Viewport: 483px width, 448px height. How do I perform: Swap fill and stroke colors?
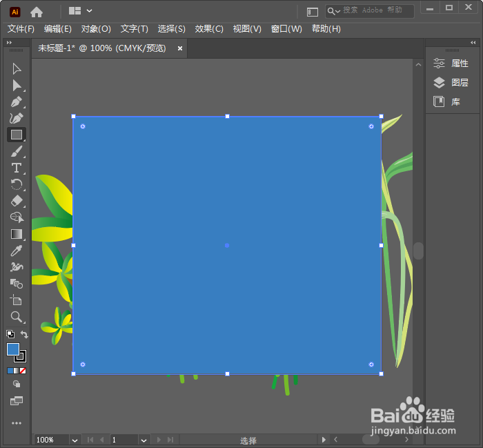click(x=24, y=334)
